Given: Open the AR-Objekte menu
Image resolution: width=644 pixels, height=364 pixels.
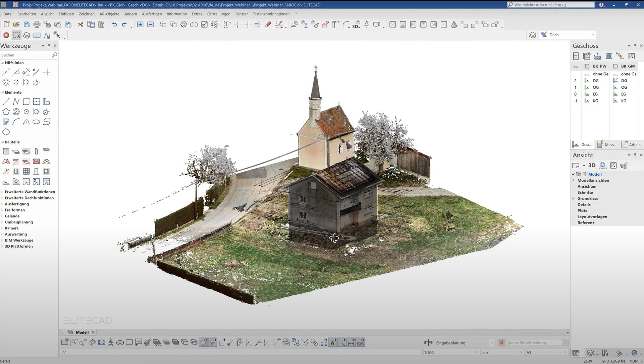Looking at the screenshot, I should (x=109, y=14).
